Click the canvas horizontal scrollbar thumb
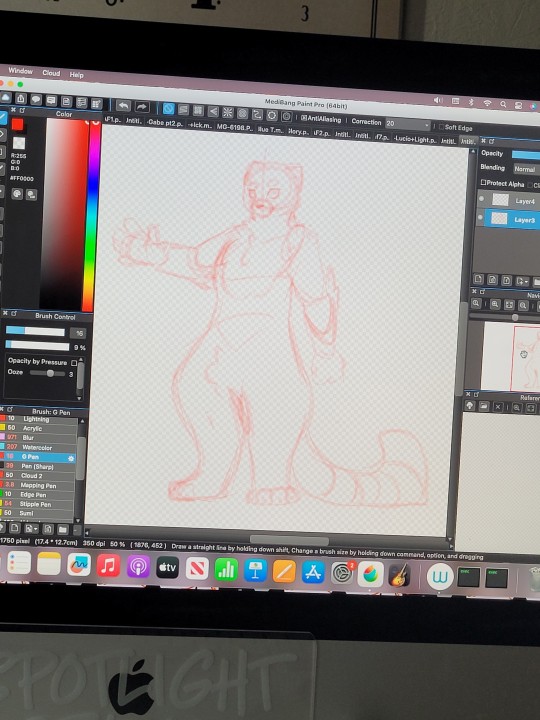Screen dimensions: 540x720 coord(289,540)
